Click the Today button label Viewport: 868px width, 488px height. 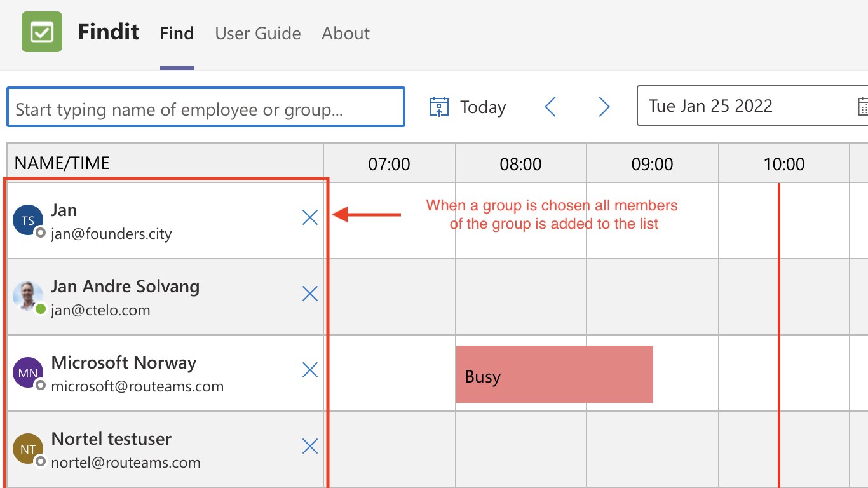click(x=483, y=107)
